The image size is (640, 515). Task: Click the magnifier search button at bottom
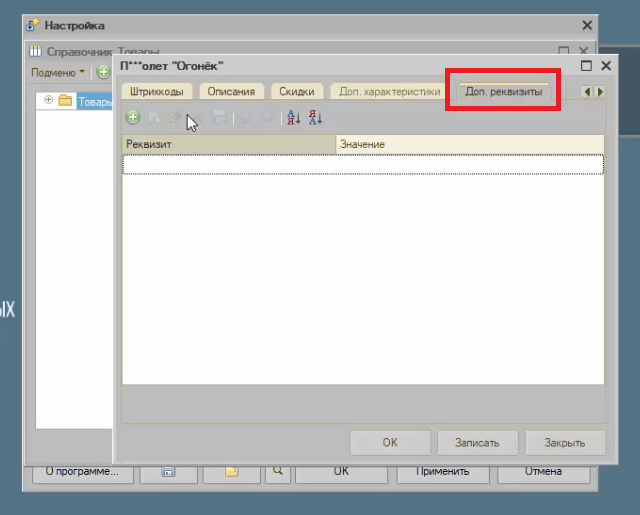click(277, 470)
